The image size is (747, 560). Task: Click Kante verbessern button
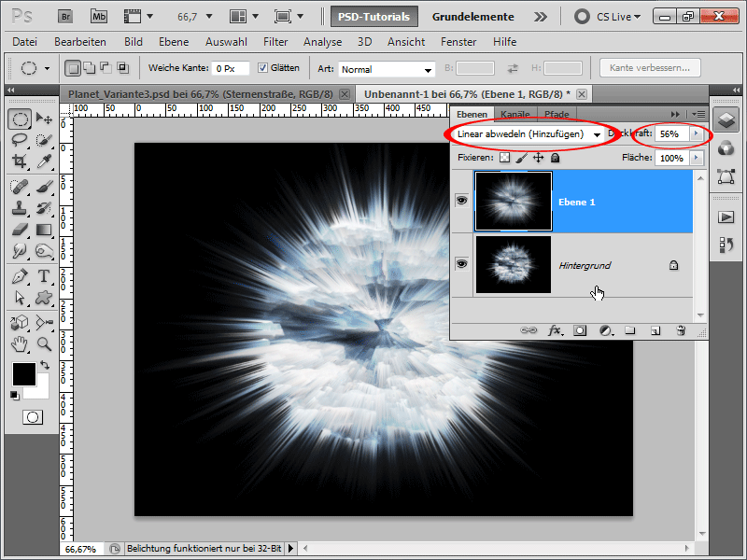click(x=650, y=67)
